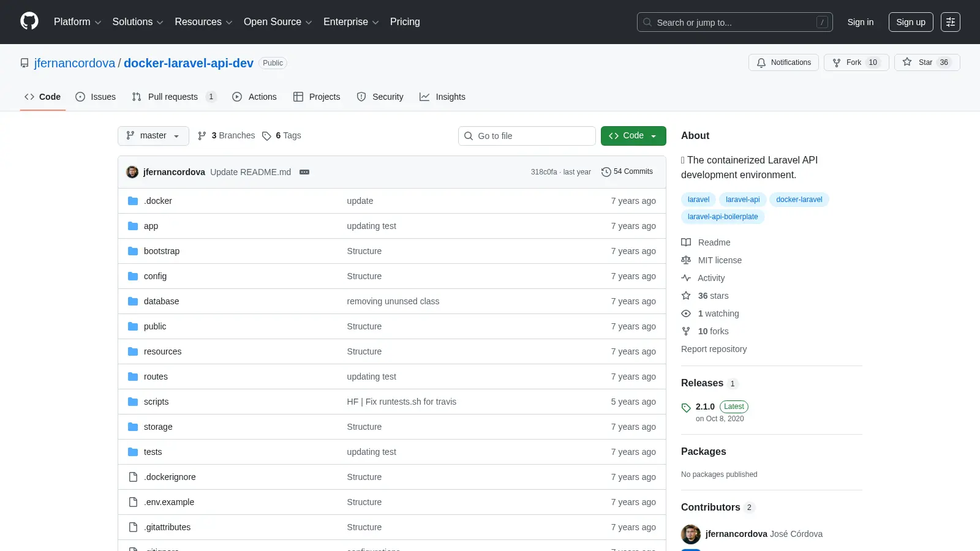Click the repository icon beside owner name

tap(24, 63)
